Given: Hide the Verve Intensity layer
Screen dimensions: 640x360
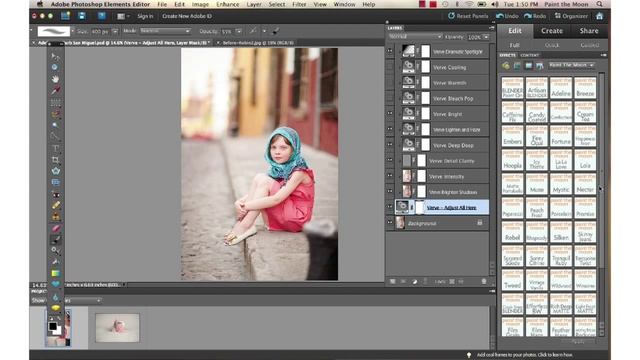Looking at the screenshot, I should (x=390, y=176).
